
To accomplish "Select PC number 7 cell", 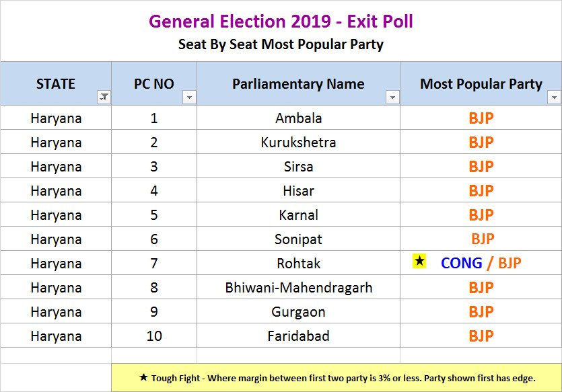I will [x=154, y=264].
